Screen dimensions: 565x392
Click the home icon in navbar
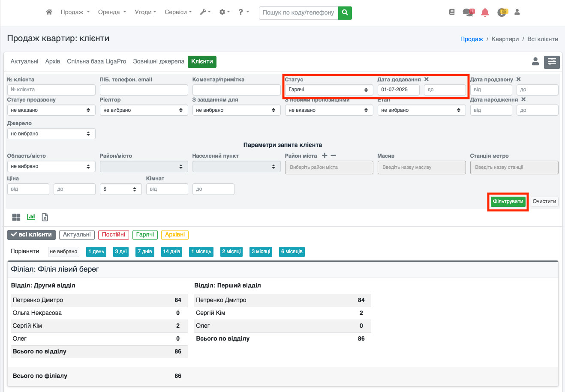click(49, 12)
